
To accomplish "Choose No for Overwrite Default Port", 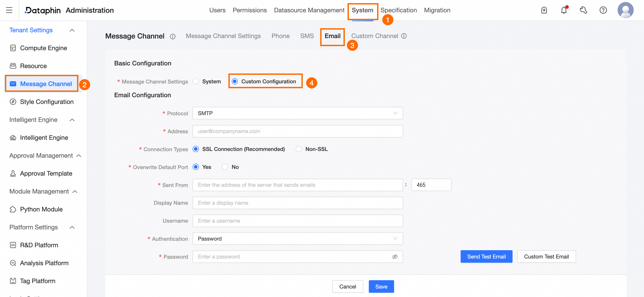I will pos(225,167).
